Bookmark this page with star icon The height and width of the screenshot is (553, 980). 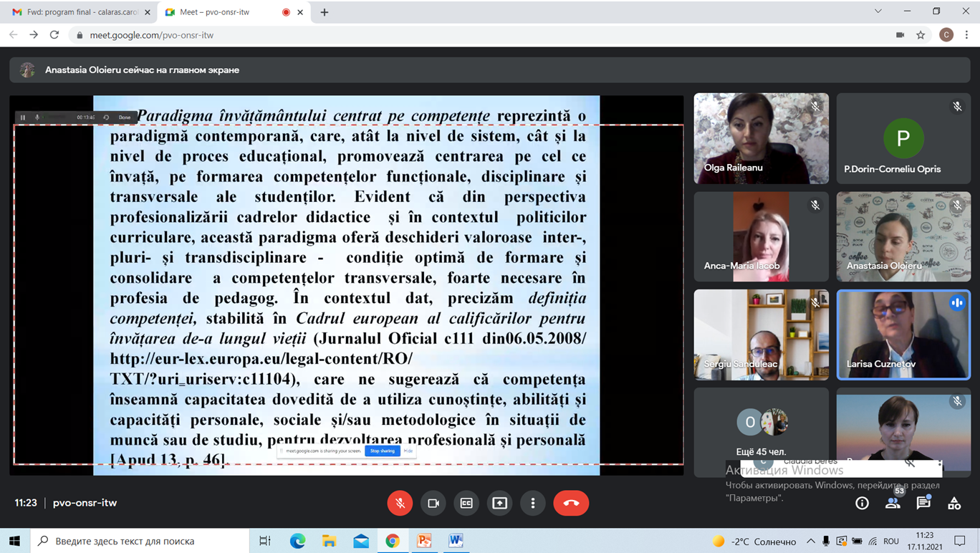click(921, 35)
